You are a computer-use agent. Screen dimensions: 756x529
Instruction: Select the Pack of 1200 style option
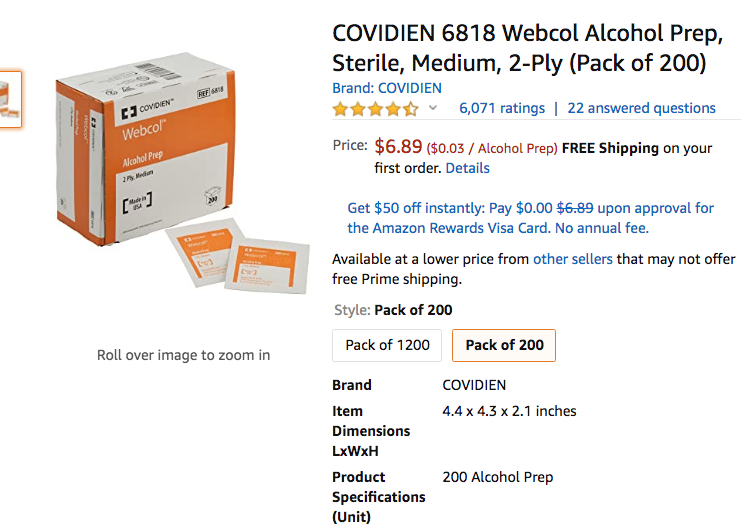tap(387, 345)
